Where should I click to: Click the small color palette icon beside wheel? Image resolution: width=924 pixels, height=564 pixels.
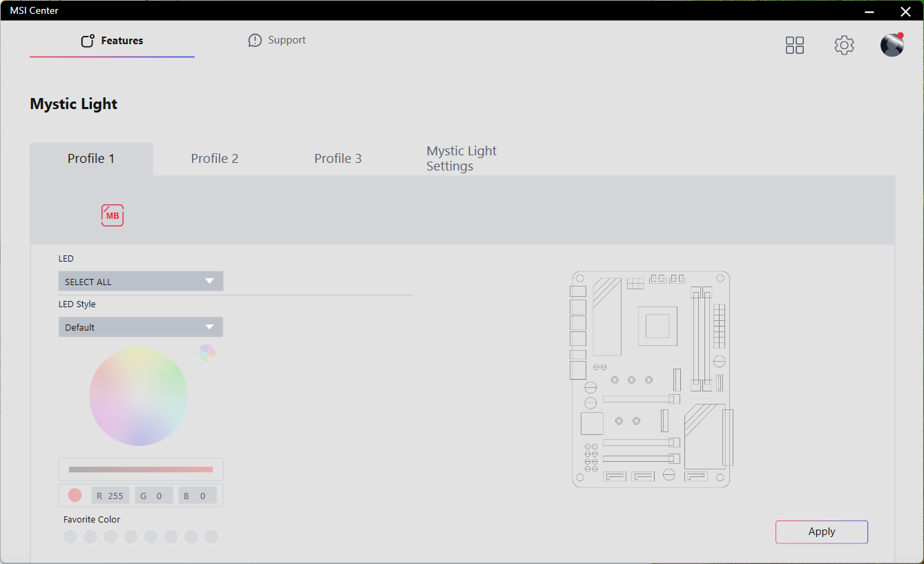pos(207,353)
